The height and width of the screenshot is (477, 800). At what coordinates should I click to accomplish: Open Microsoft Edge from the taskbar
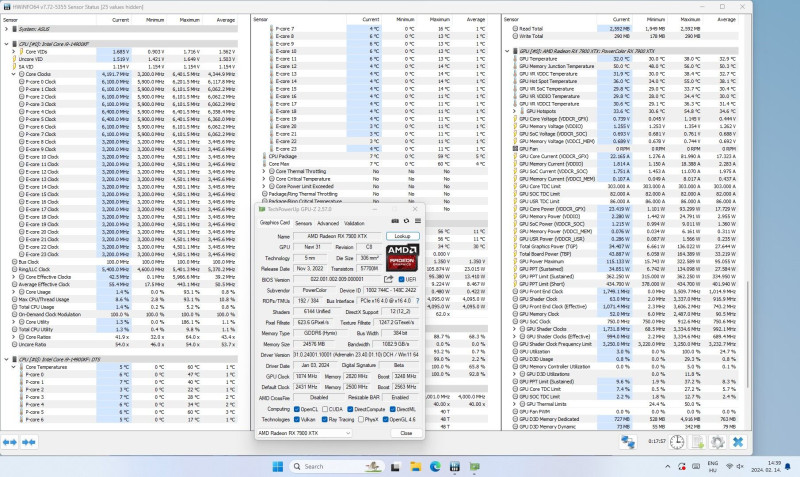pos(435,466)
